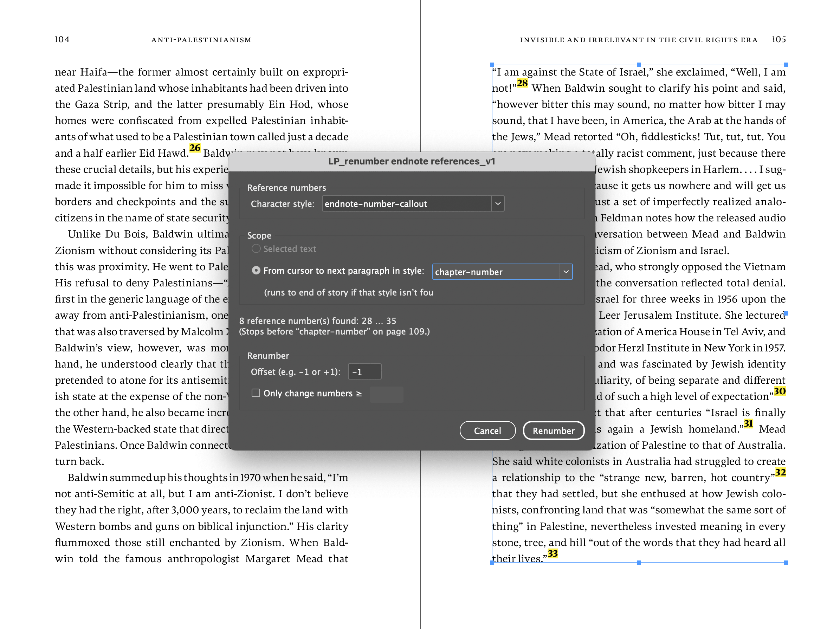Viewport: 840px width, 629px height.
Task: Click endnote reference 32 after hot country
Action: [780, 473]
